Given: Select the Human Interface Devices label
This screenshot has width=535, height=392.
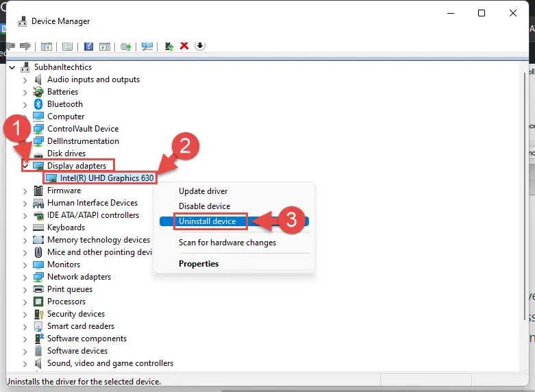Looking at the screenshot, I should tap(92, 203).
